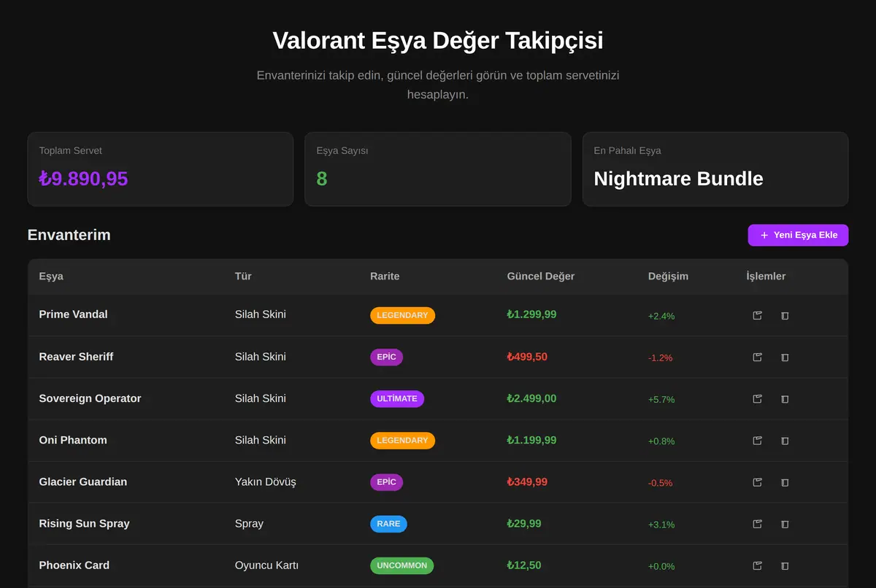Click the Yakın Dövüş type cell
The width and height of the screenshot is (876, 588).
click(x=266, y=481)
